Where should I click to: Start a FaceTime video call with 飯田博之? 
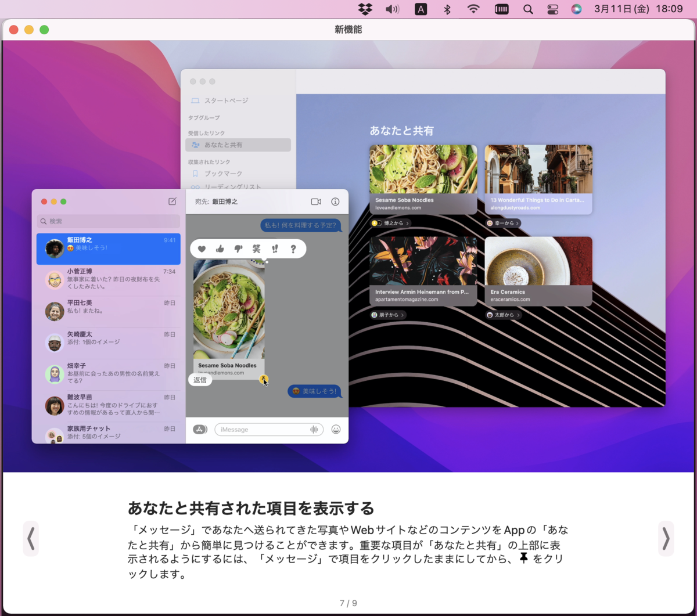pos(316,201)
